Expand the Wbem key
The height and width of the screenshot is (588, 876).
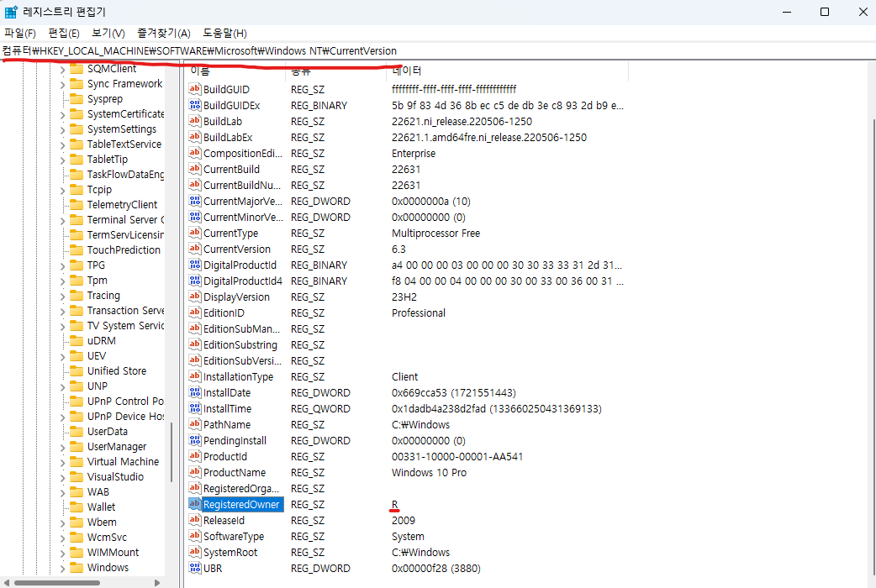[62, 523]
